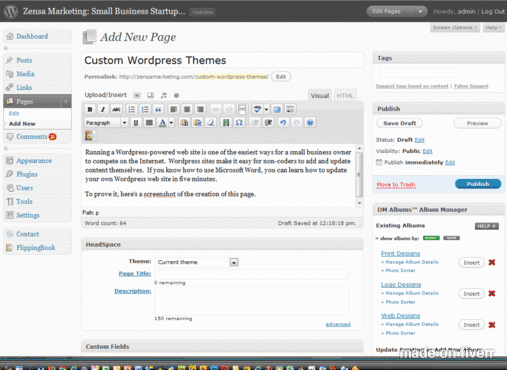Insert embedded media icon
The image size is (507, 370).
(226, 123)
